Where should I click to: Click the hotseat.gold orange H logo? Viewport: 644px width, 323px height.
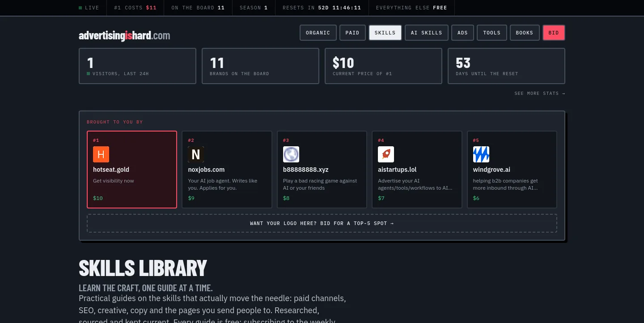(101, 154)
